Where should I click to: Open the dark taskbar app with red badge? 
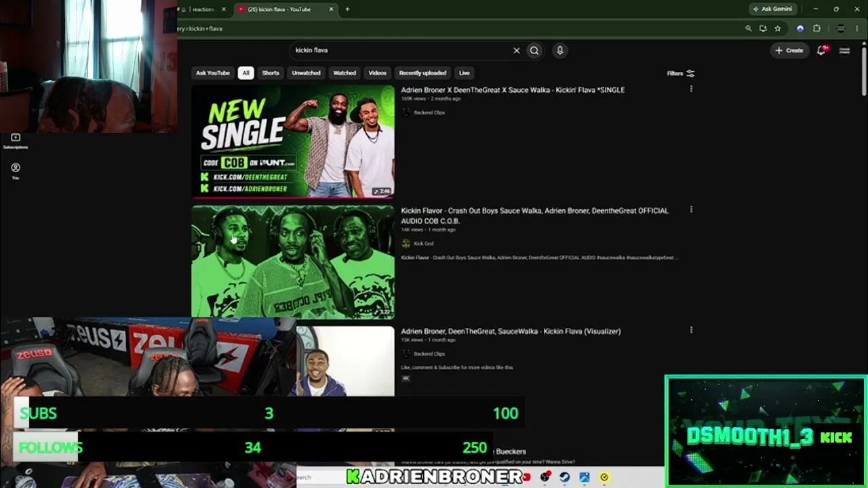[x=545, y=477]
